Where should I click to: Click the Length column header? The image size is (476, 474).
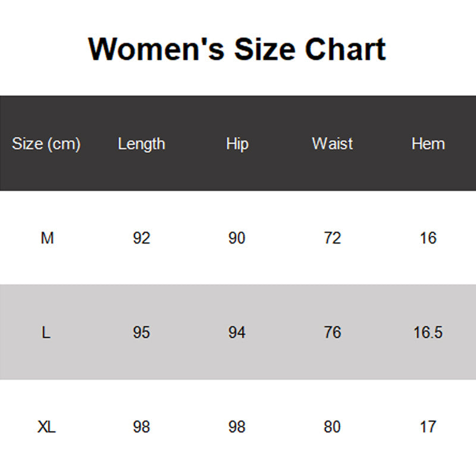(141, 144)
